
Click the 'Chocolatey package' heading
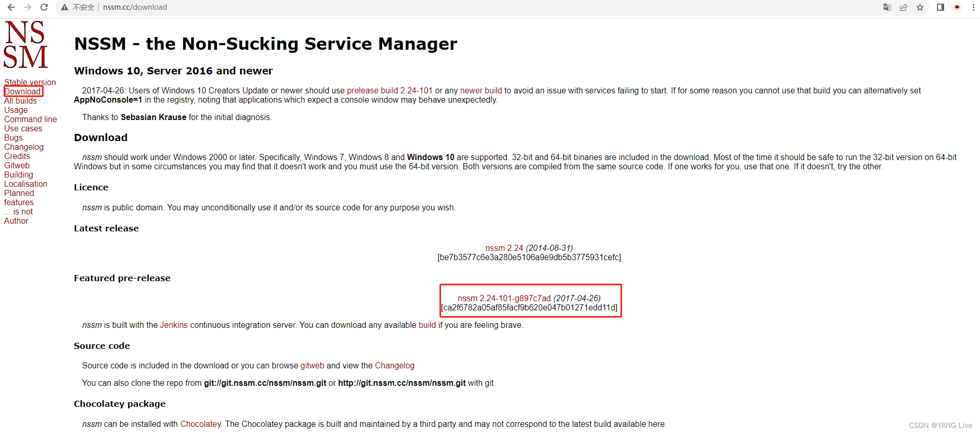pos(119,404)
